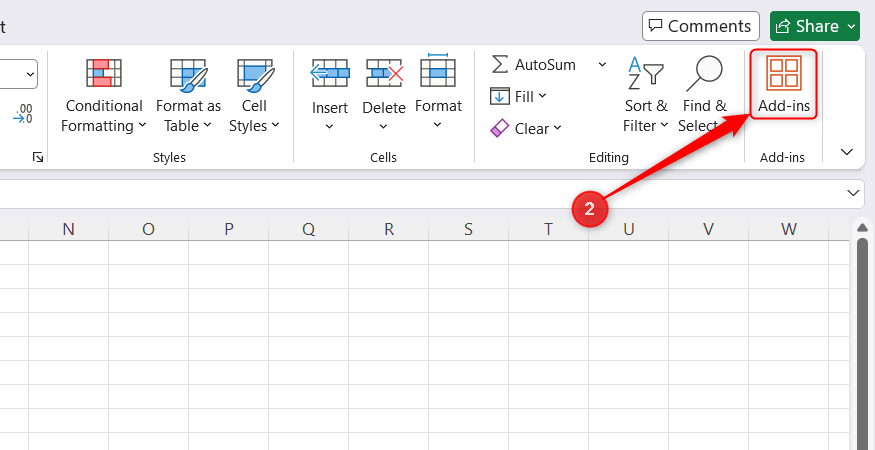Image resolution: width=875 pixels, height=450 pixels.
Task: Click the Format cells icon
Action: 438,70
